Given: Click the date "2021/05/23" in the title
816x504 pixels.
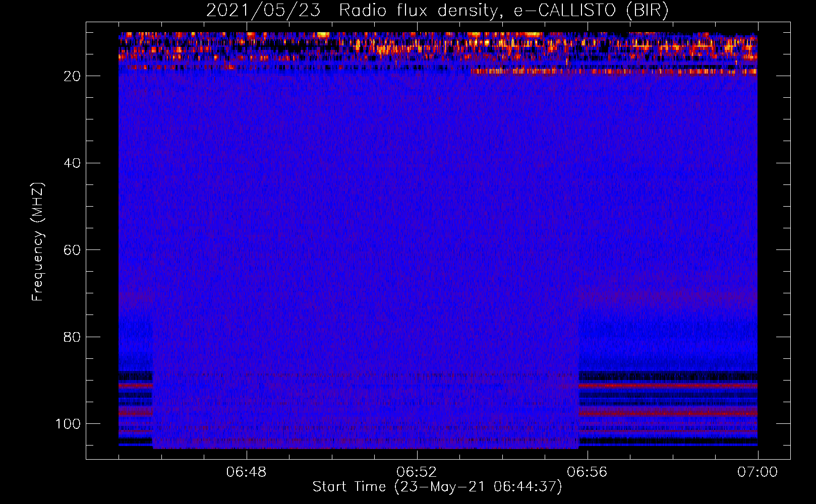Looking at the screenshot, I should coord(263,11).
